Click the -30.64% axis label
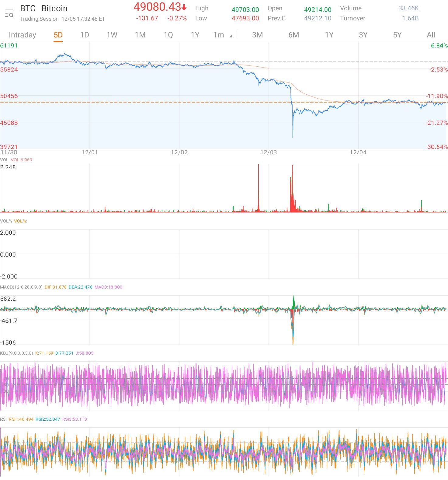 click(436, 147)
